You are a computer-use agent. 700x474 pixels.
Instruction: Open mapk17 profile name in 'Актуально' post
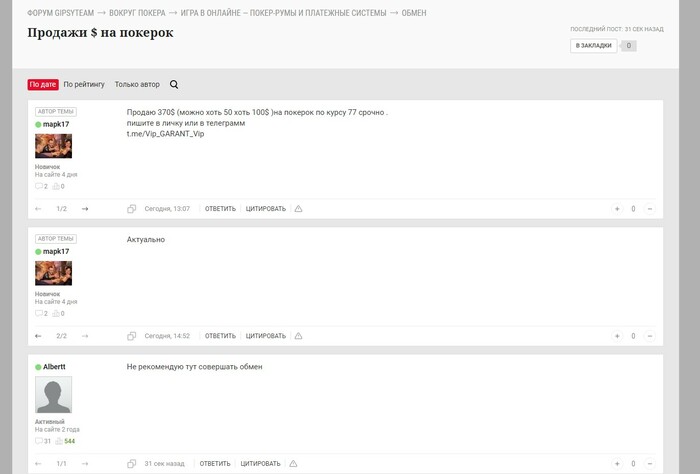tap(56, 251)
